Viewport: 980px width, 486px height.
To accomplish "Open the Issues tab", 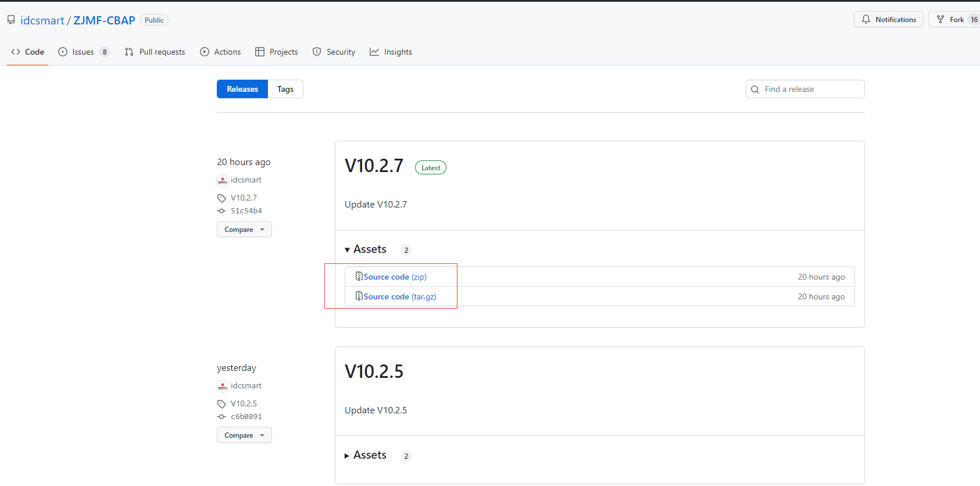I will (x=84, y=52).
